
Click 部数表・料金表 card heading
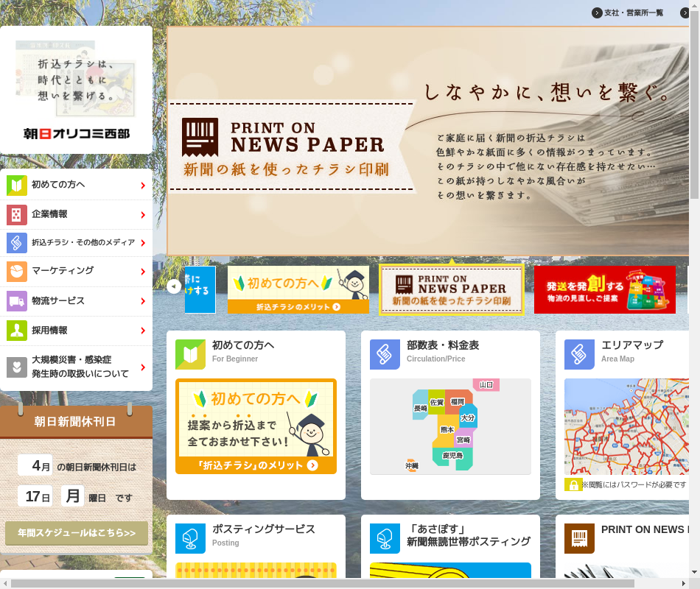tap(442, 345)
